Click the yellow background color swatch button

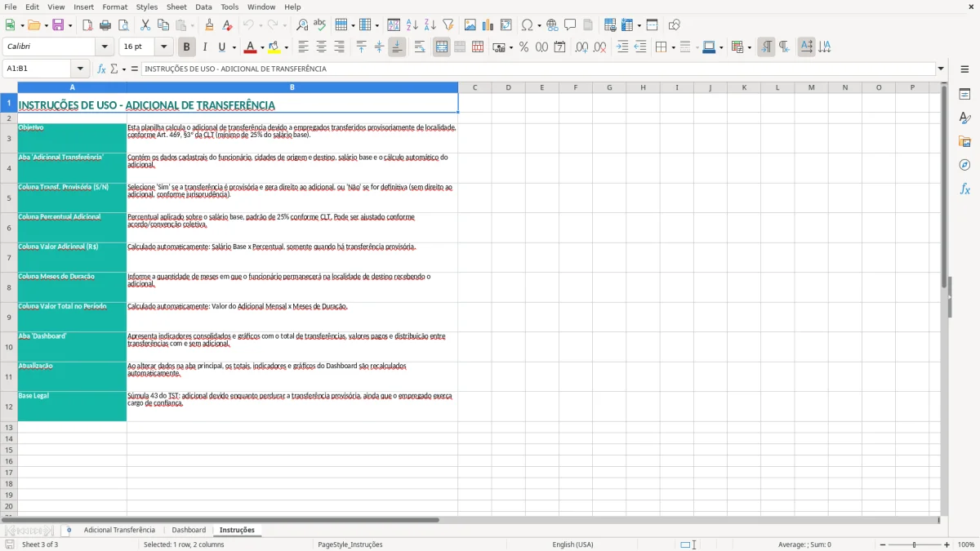[274, 47]
